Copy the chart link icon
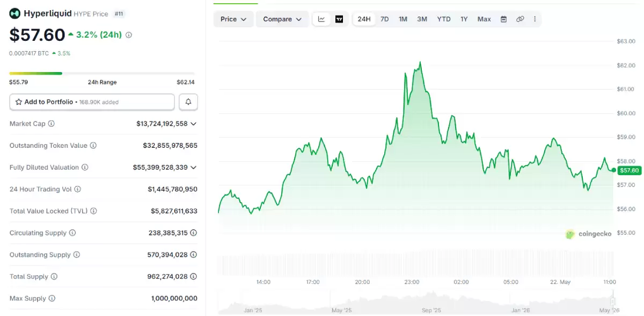Screen dimensions: 644x316 (520, 19)
